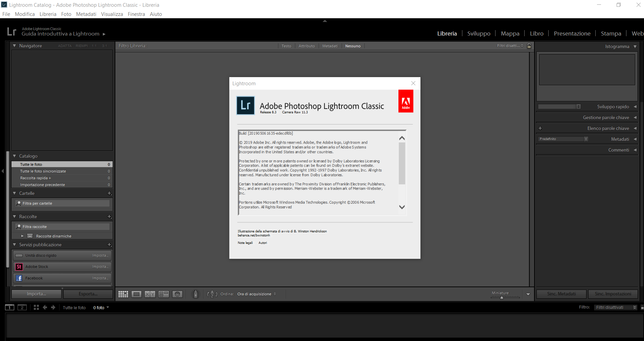This screenshot has height=341, width=644.
Task: Open the Libreria menu
Action: point(48,14)
